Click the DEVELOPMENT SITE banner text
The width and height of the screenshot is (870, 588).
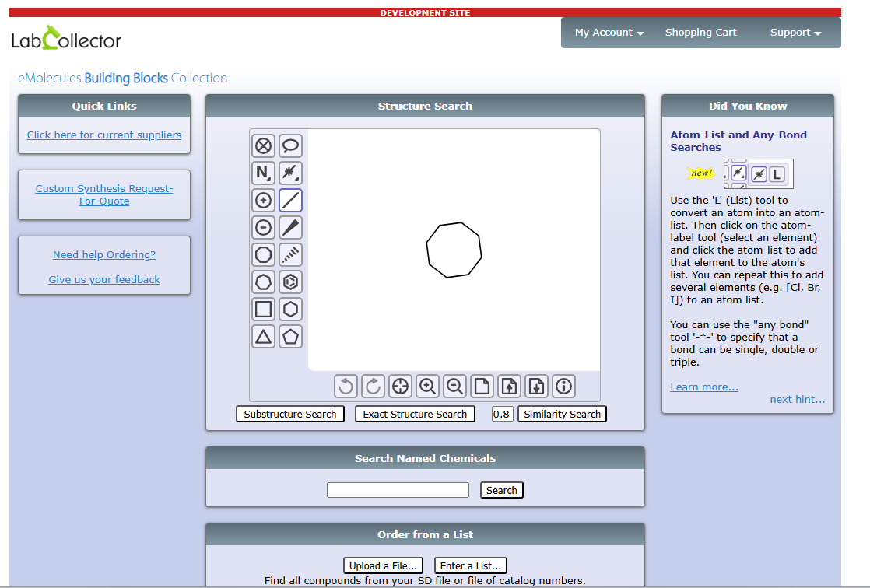pyautogui.click(x=425, y=12)
